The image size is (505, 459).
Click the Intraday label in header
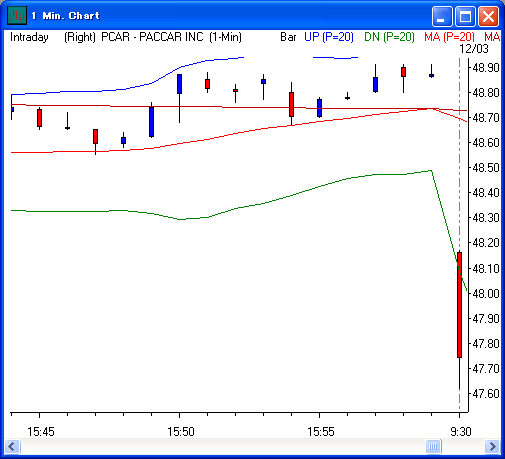point(29,37)
